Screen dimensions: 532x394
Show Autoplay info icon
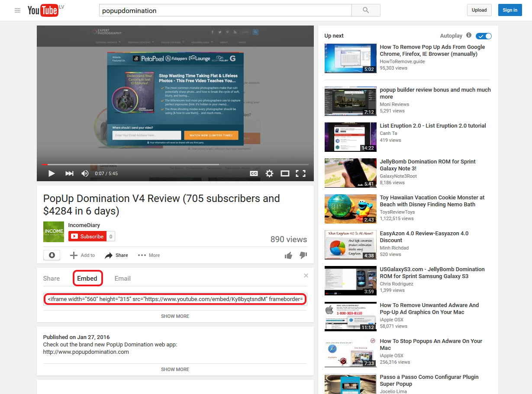(x=468, y=35)
